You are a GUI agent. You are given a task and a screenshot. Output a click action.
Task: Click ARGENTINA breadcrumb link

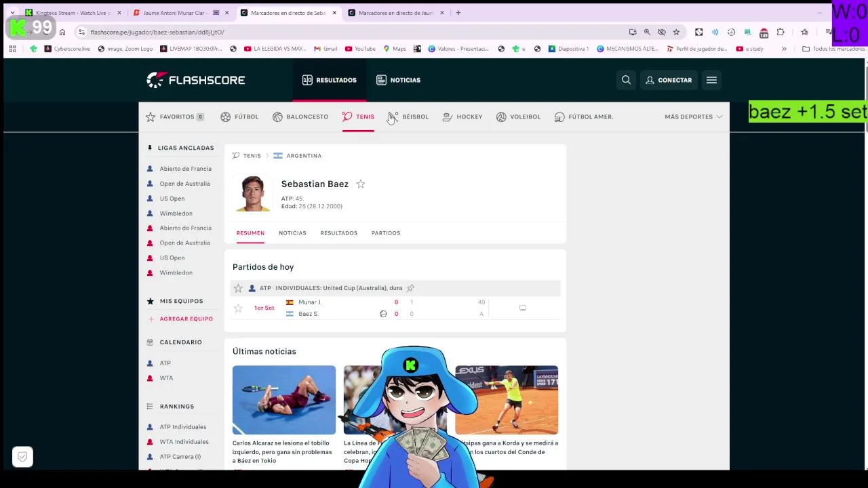tap(304, 156)
